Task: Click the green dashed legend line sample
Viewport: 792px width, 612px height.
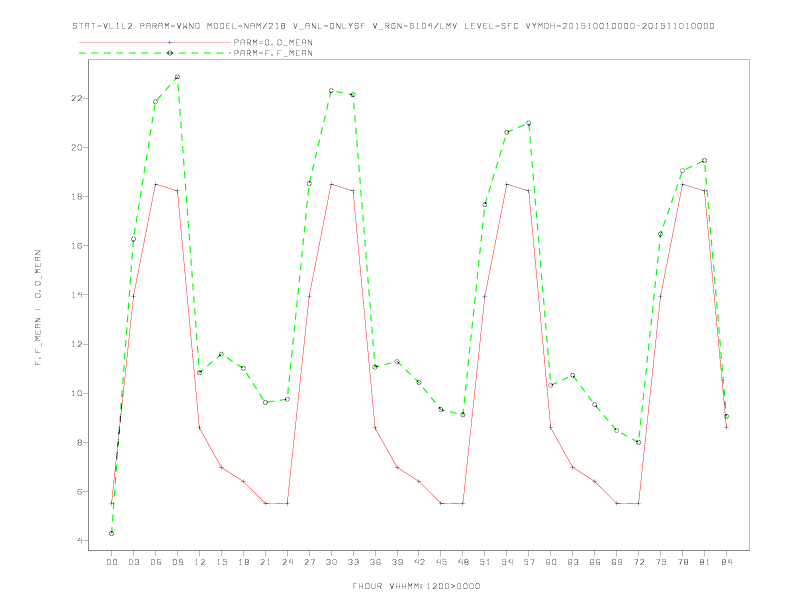Action: click(155, 53)
